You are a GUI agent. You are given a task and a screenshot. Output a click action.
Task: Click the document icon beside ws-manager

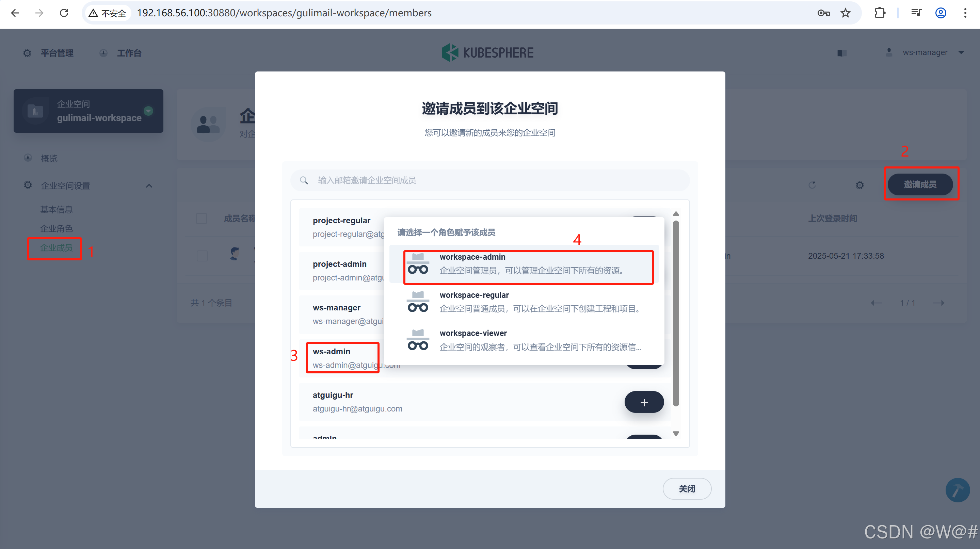tap(842, 53)
